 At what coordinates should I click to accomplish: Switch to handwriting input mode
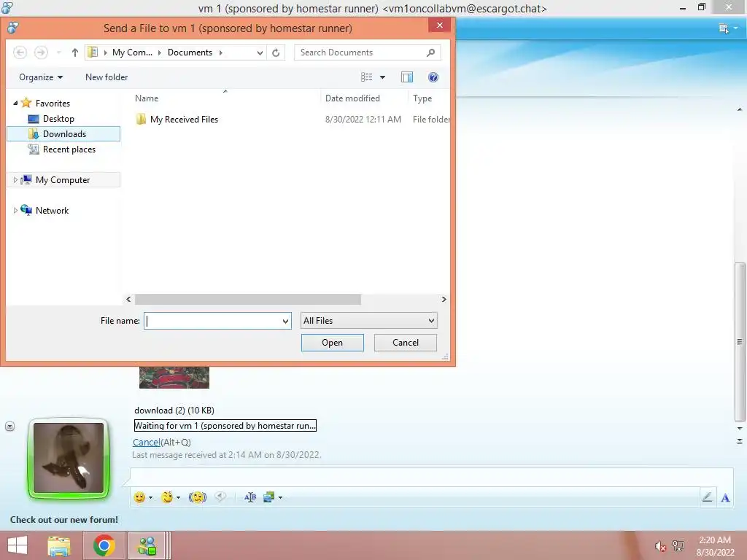[708, 497]
